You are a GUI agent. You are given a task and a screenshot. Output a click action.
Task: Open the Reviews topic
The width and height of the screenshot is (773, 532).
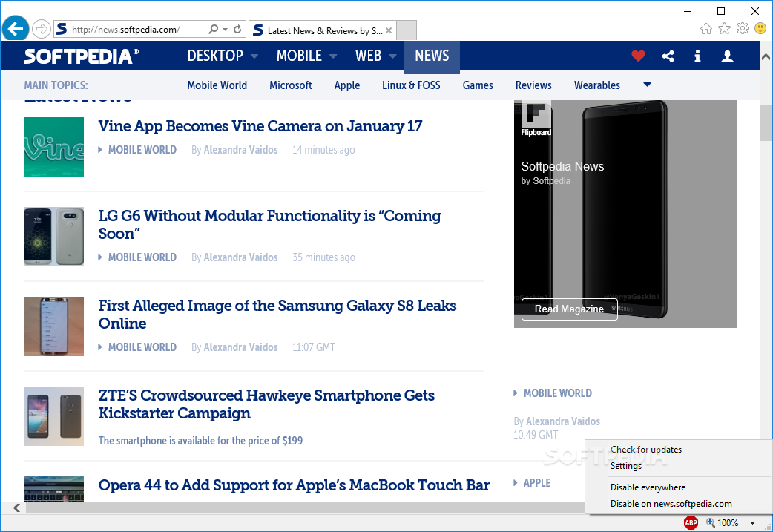pos(533,85)
